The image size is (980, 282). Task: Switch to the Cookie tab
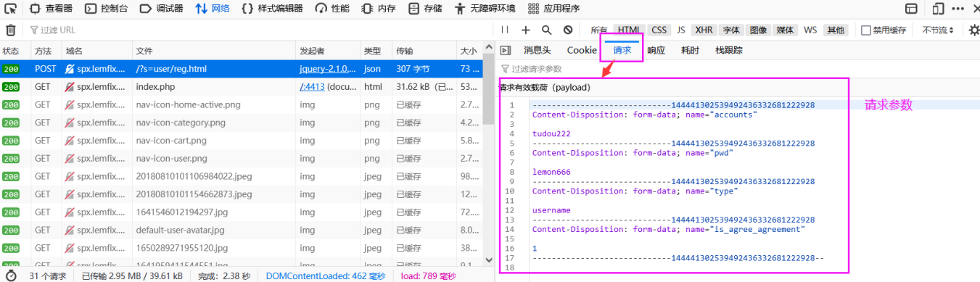click(582, 50)
